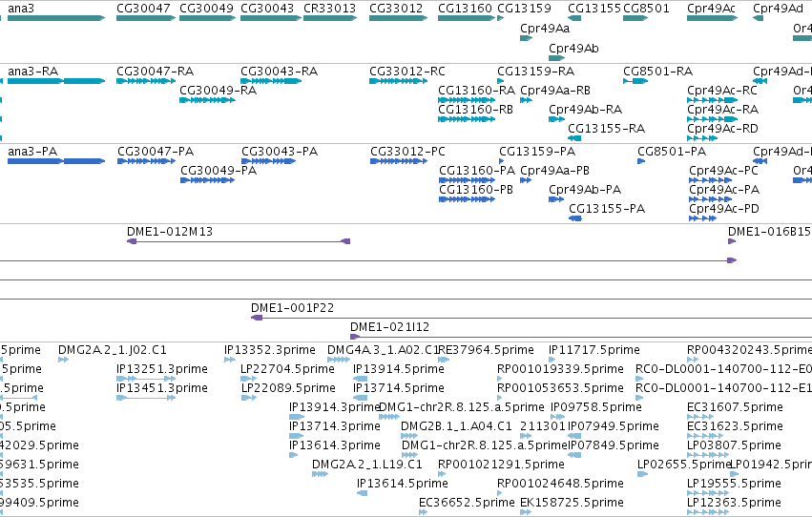Click the RE37964.5prime EST label
This screenshot has height=517, width=812.
coord(486,350)
